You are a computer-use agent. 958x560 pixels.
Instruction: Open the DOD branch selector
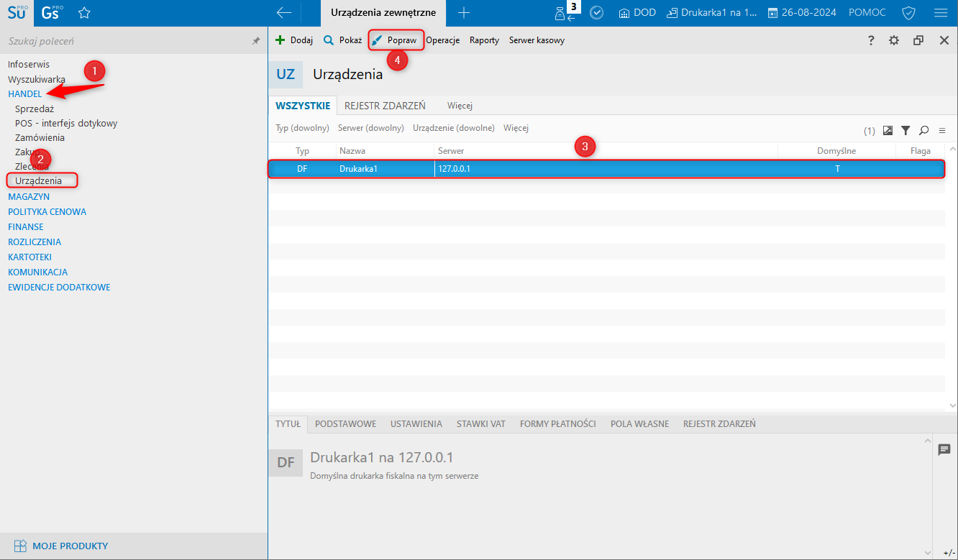(637, 12)
